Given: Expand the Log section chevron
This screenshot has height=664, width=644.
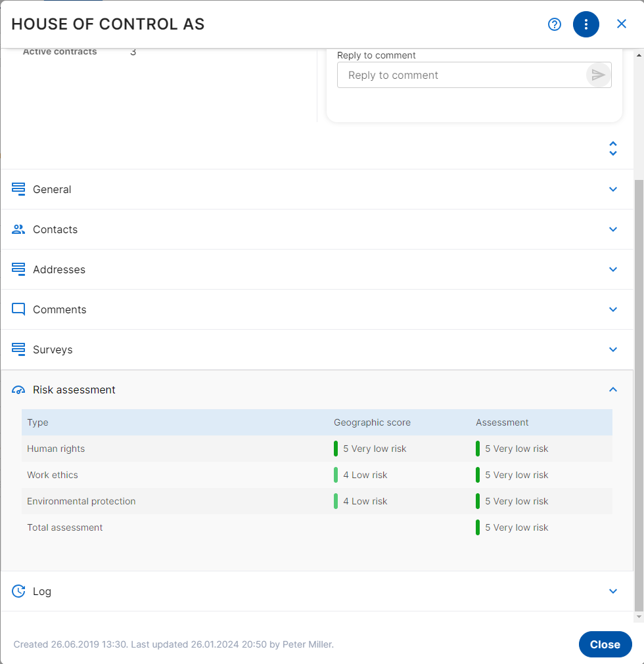Looking at the screenshot, I should tap(613, 591).
